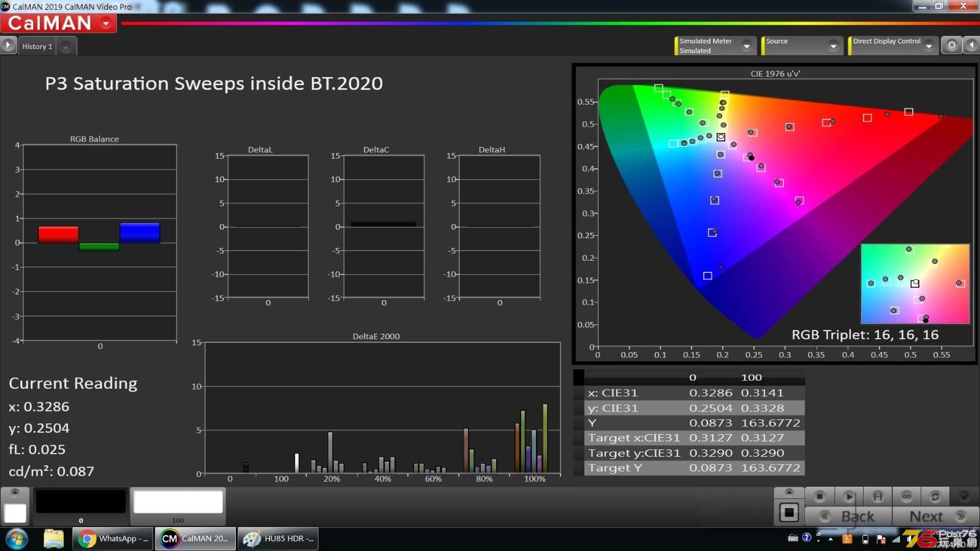This screenshot has height=551, width=980.
Task: Open Windows Explorer from taskbar
Action: [54, 539]
